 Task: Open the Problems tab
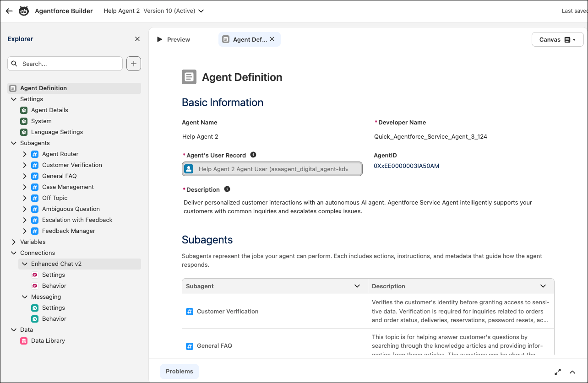pos(180,372)
